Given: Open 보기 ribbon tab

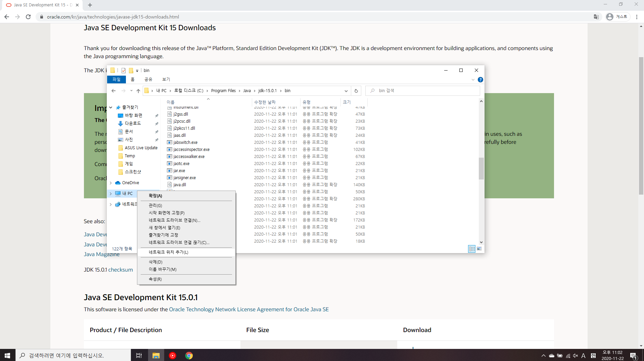Looking at the screenshot, I should pos(166,79).
